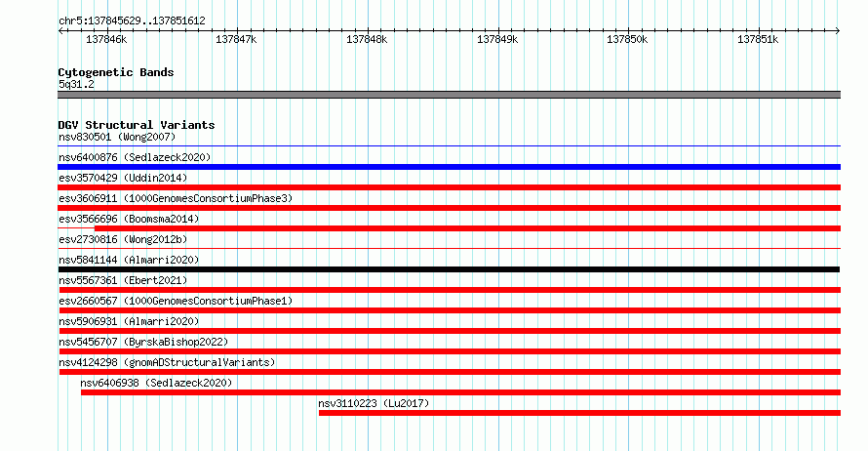
Task: Click the 137849k ruler label
Action: 497,39
